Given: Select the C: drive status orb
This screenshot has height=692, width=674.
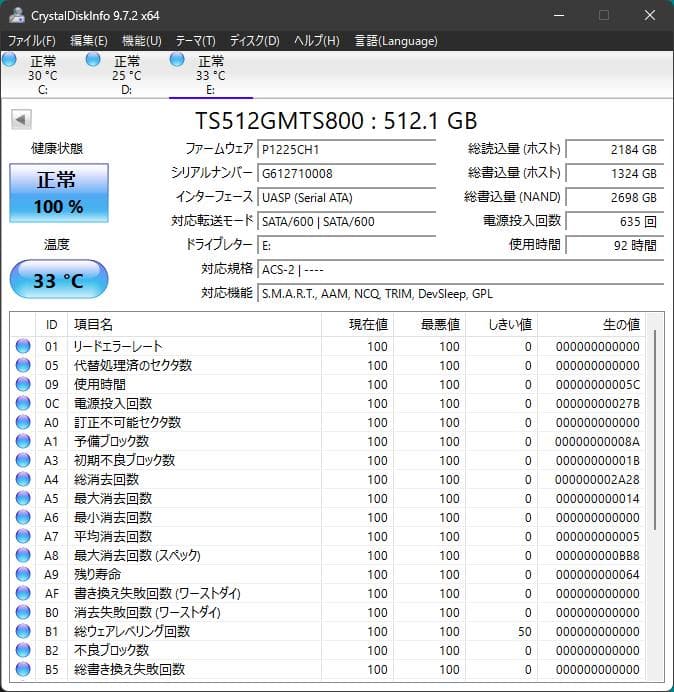Looking at the screenshot, I should 9,59.
